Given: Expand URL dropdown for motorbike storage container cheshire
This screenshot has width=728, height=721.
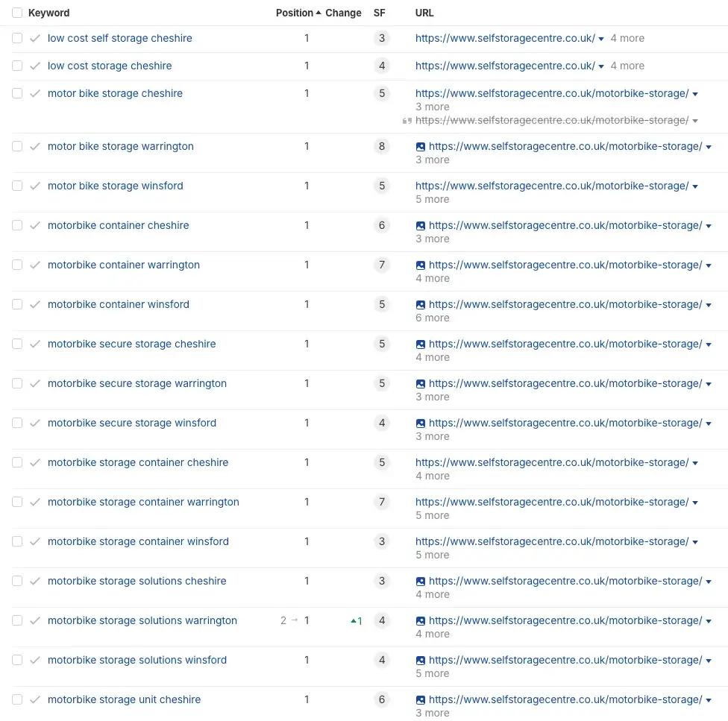Looking at the screenshot, I should 695,463.
